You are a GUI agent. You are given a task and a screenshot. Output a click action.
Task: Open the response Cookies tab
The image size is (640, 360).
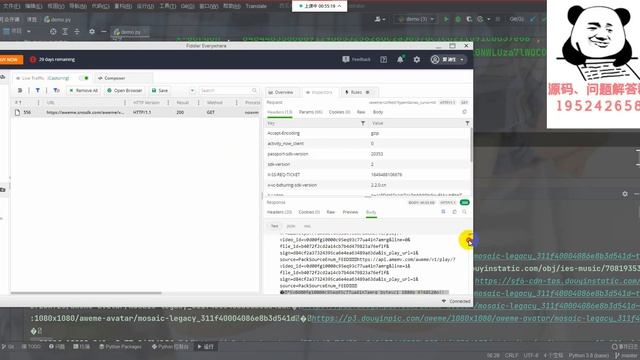pyautogui.click(x=309, y=212)
